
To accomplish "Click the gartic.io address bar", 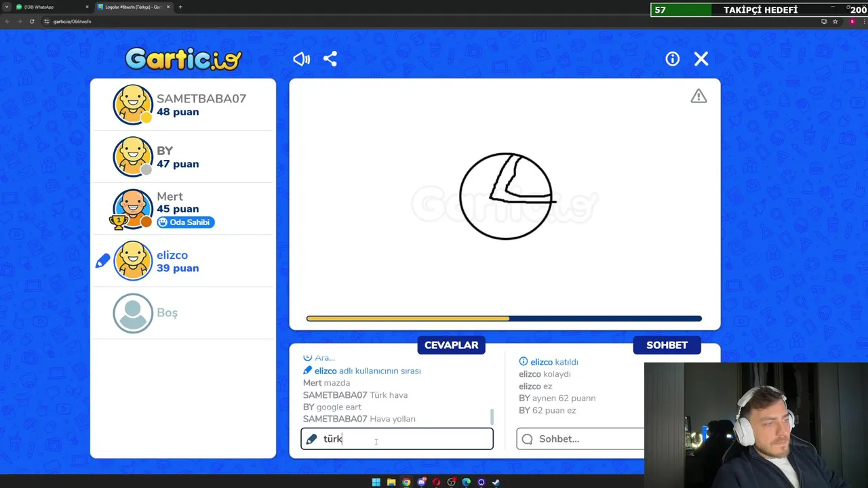I will (434, 21).
